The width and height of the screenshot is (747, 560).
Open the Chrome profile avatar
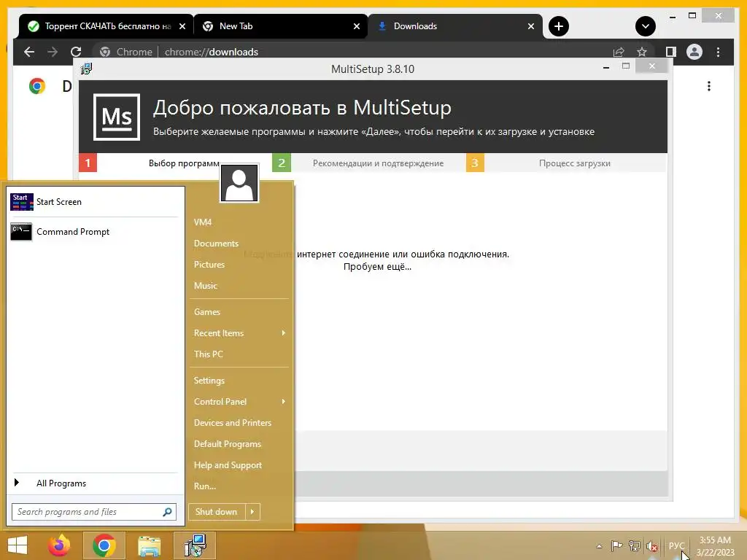point(694,52)
